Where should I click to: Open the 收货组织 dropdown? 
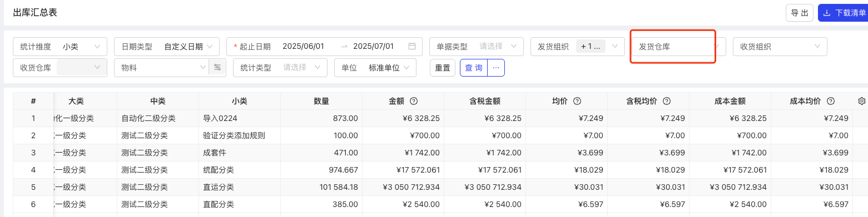pyautogui.click(x=780, y=47)
